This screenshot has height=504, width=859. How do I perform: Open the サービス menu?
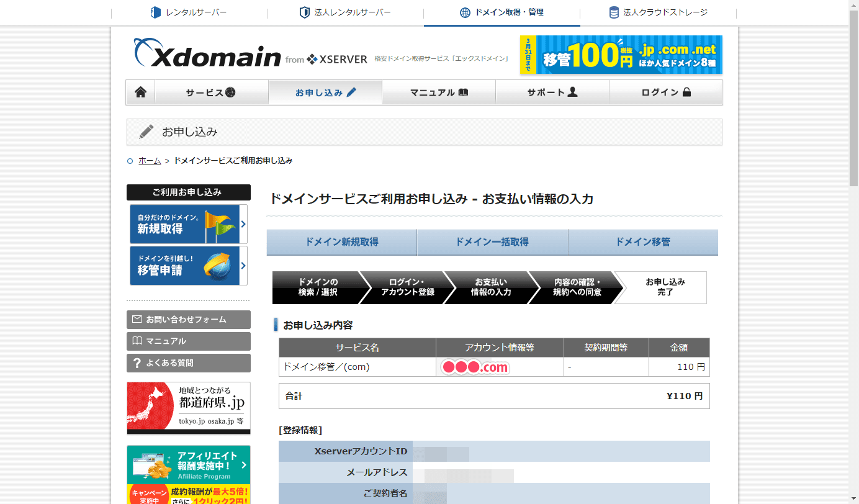click(x=211, y=92)
